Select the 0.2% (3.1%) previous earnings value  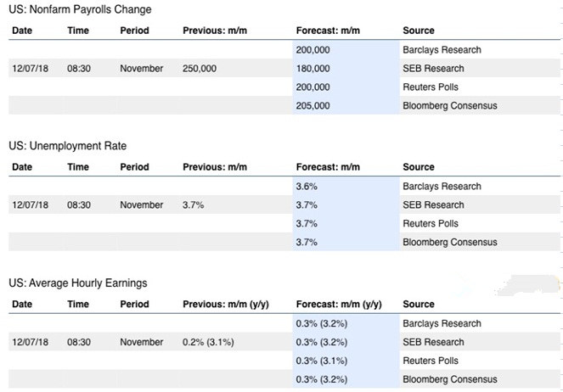coord(208,342)
